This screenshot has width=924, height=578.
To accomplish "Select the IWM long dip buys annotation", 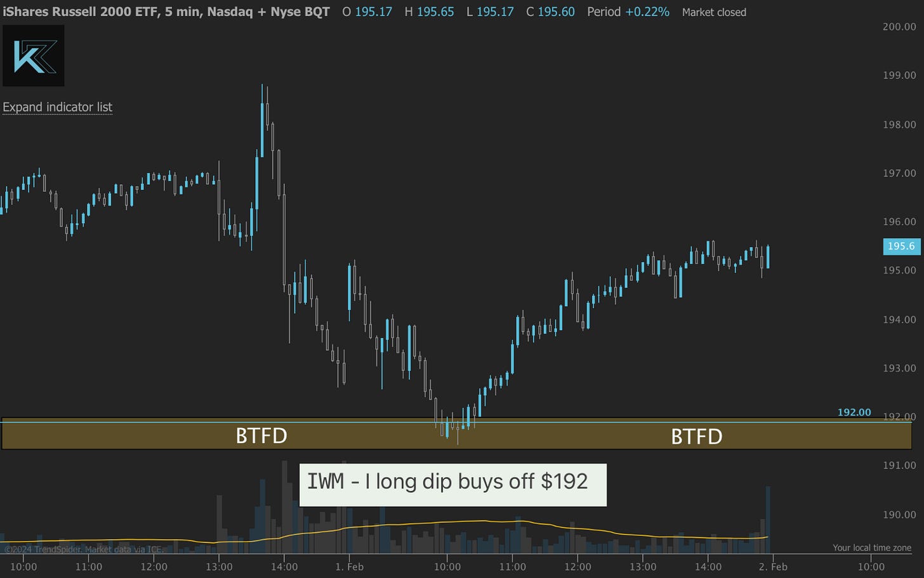I will (452, 485).
